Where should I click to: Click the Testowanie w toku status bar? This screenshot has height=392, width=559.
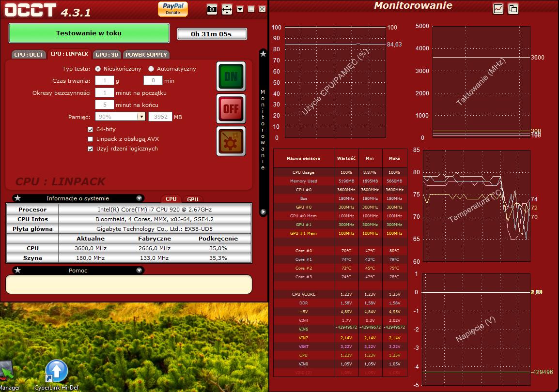click(89, 33)
